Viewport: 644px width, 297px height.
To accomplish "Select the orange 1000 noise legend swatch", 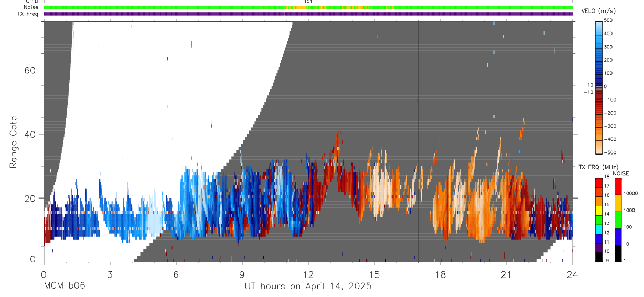I will [618, 203].
